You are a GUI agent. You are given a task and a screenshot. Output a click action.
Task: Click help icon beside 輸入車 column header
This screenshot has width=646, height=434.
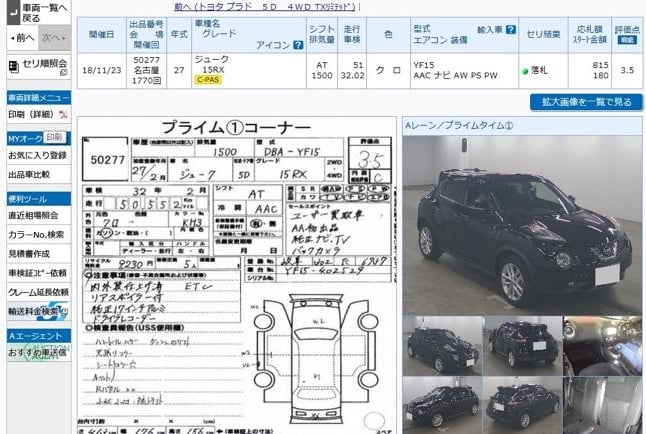tap(510, 30)
